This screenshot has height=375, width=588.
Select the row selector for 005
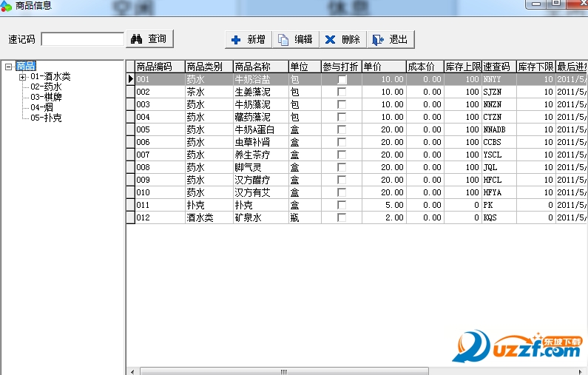pos(130,129)
